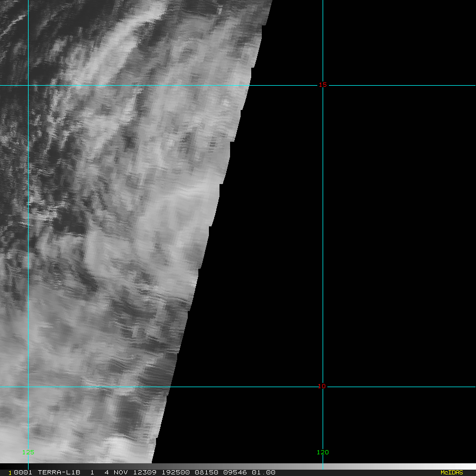
Task: Click the band number 1 after TERRA-L1B
Action: tap(92, 472)
